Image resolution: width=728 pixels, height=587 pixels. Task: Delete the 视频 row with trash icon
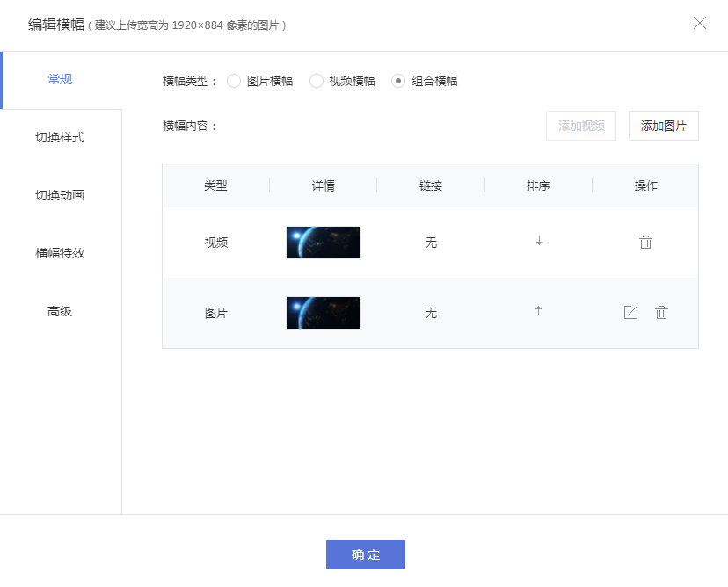point(645,243)
